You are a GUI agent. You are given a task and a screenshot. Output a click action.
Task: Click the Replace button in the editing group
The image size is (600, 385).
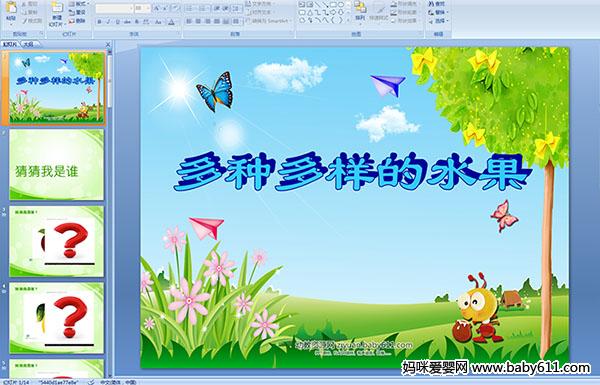point(438,12)
